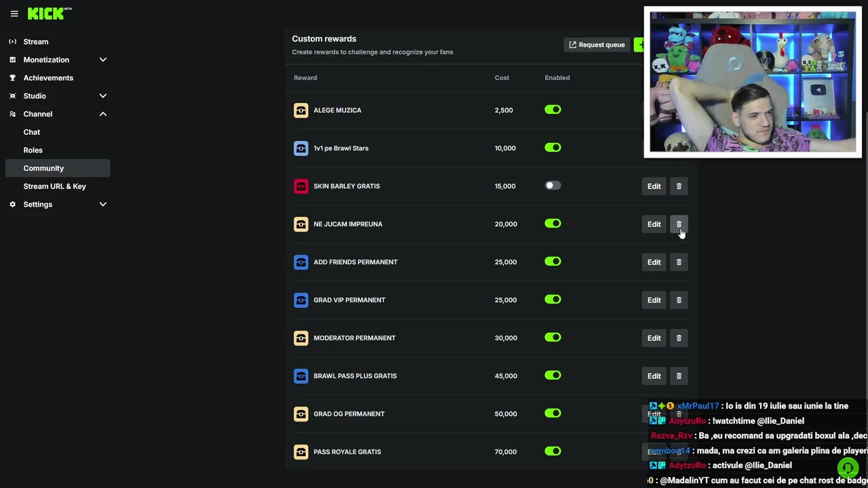Edit the SKIN BARLEY GRATIS reward

pos(654,186)
